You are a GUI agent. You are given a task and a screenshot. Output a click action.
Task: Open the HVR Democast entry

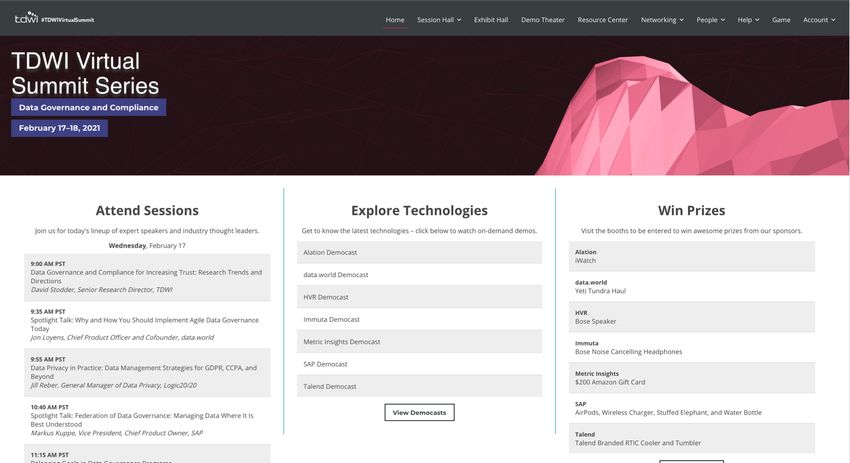point(419,297)
